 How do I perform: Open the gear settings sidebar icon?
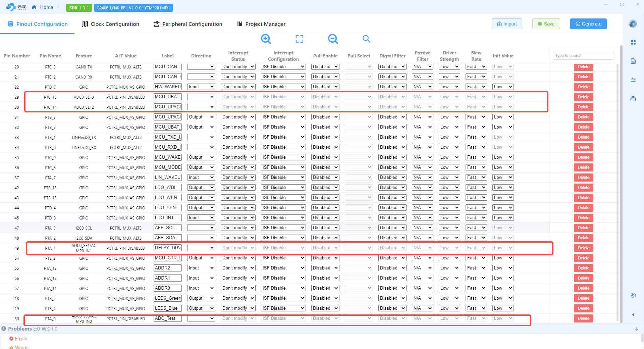click(633, 295)
